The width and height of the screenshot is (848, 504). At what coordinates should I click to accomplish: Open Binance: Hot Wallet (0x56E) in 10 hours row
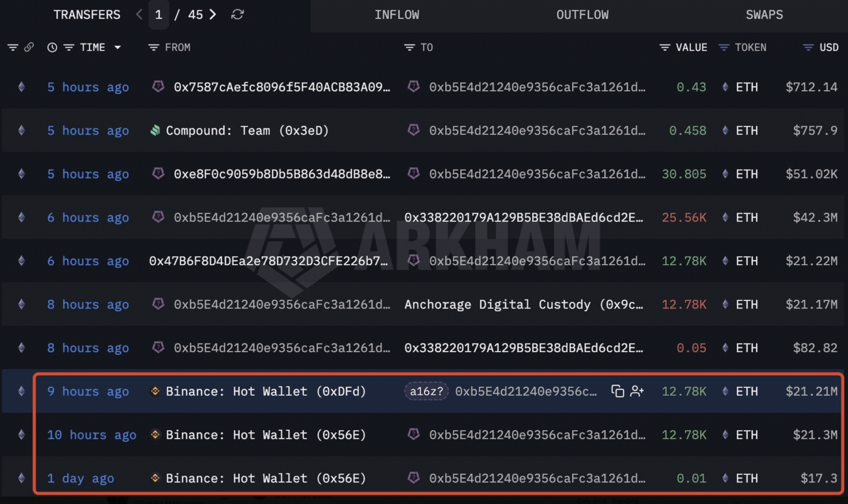[x=266, y=435]
